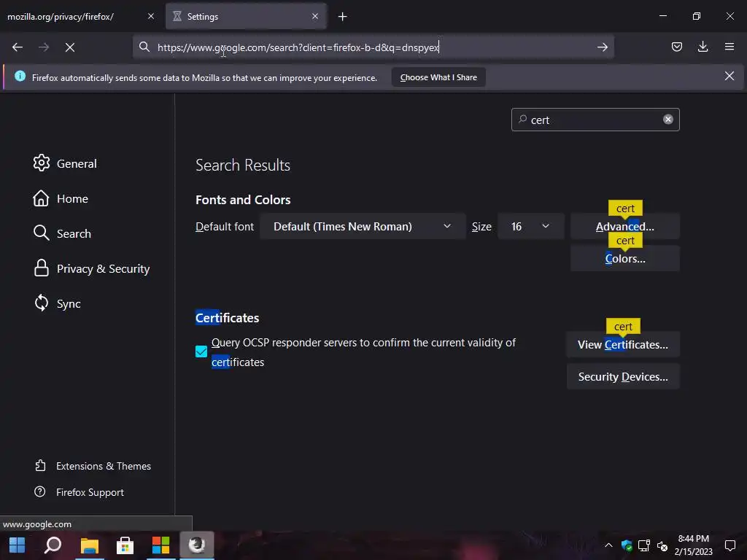Click Choose What I Share button

click(x=438, y=77)
